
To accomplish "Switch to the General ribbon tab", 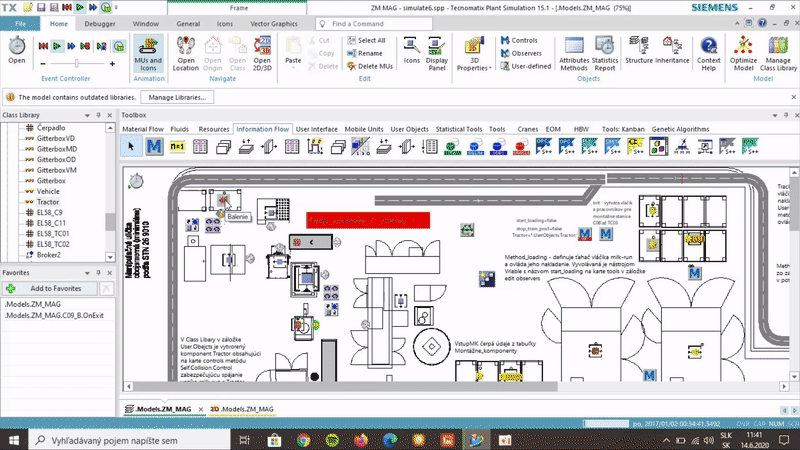I will pos(188,24).
